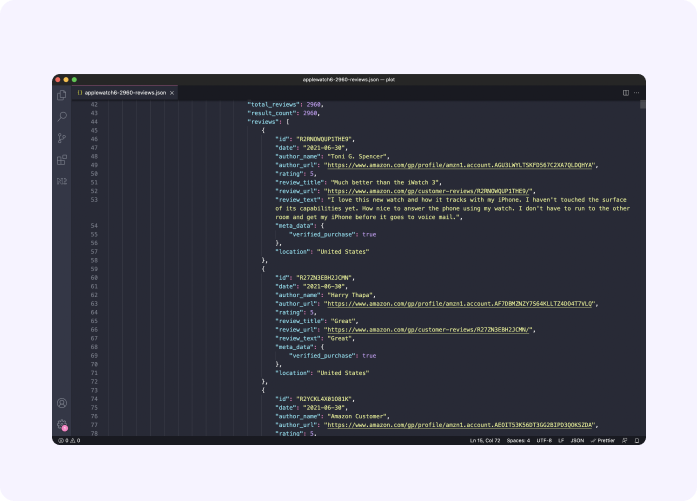Close the applewatch6-2960-reviews.json tab
697x501 pixels.
[x=173, y=92]
